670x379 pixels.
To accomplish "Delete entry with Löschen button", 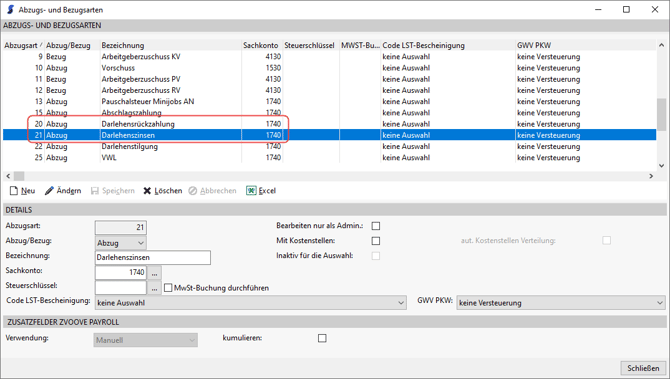I will pos(162,191).
